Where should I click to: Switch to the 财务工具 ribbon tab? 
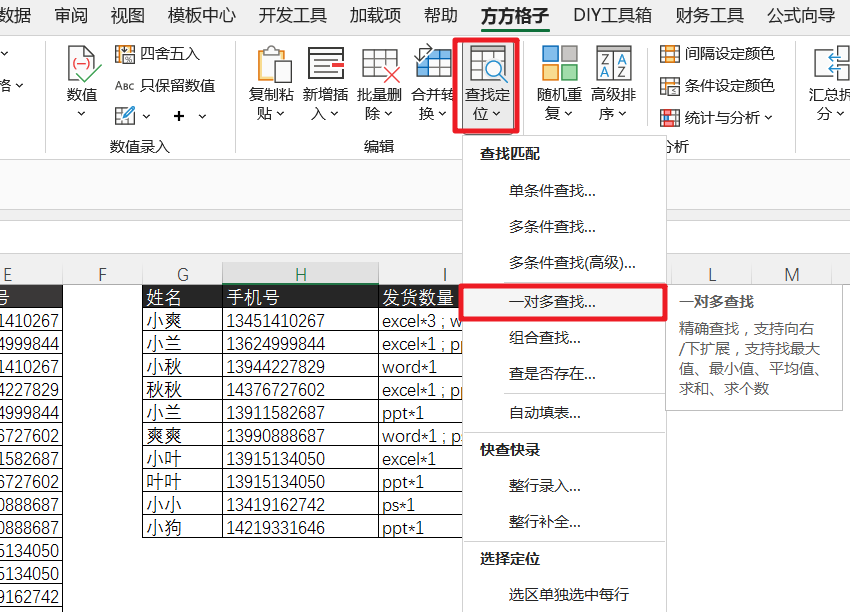click(709, 15)
